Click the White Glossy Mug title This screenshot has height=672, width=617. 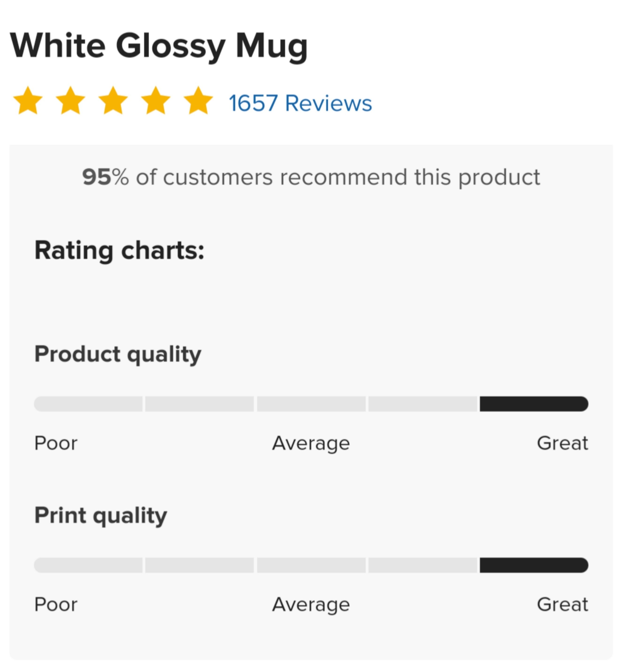pos(159,46)
